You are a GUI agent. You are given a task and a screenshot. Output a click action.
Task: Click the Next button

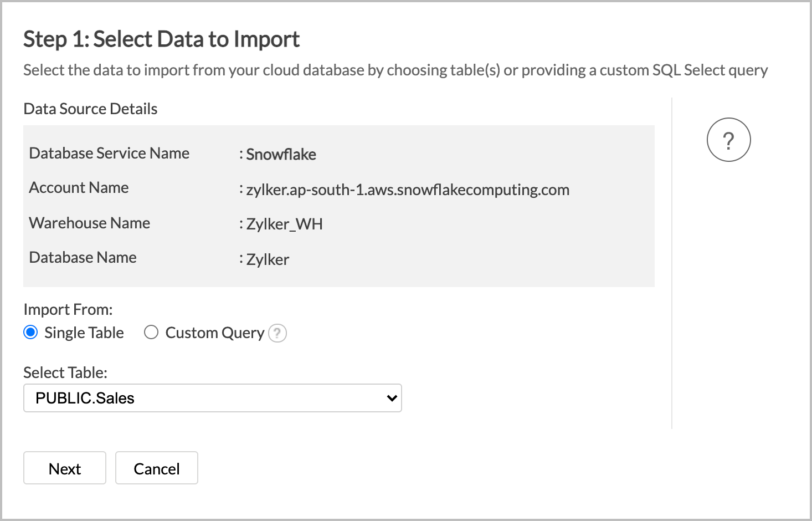(65, 468)
